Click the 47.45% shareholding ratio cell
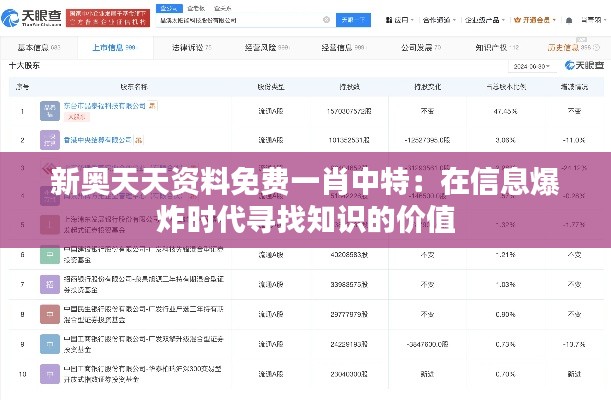The width and height of the screenshot is (611, 400). (x=505, y=111)
